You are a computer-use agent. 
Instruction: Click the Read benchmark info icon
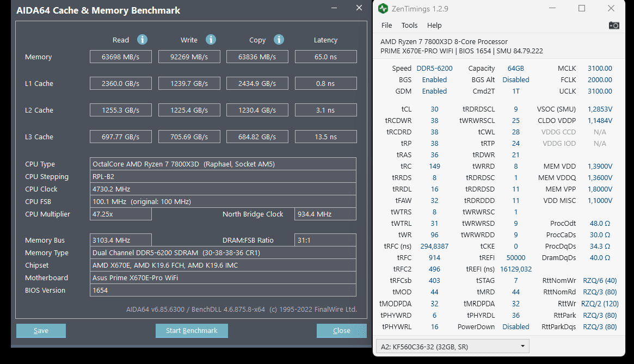[142, 40]
